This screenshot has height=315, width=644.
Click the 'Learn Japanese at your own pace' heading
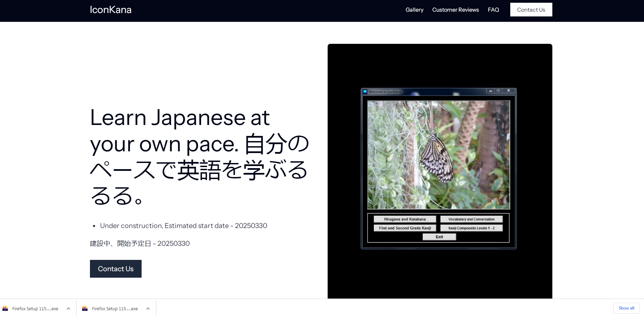pyautogui.click(x=200, y=156)
